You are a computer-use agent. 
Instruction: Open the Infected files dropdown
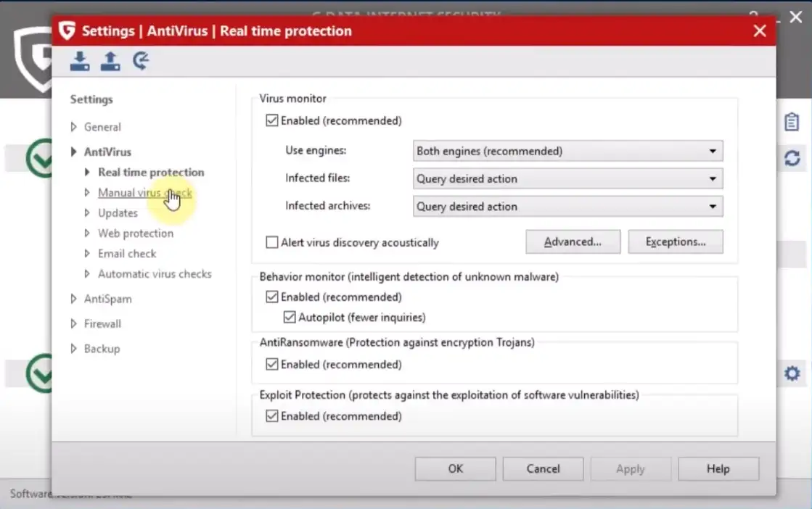(567, 179)
